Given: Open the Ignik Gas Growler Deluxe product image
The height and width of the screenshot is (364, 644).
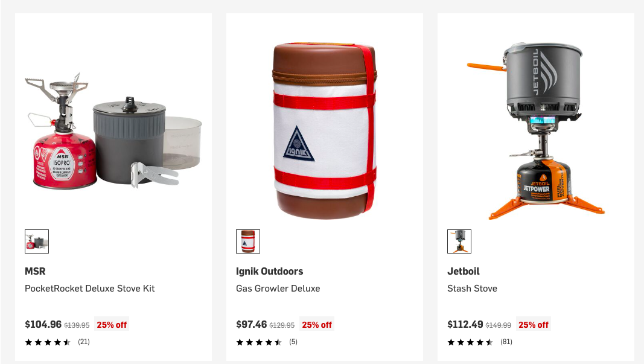Looking at the screenshot, I should point(325,130).
